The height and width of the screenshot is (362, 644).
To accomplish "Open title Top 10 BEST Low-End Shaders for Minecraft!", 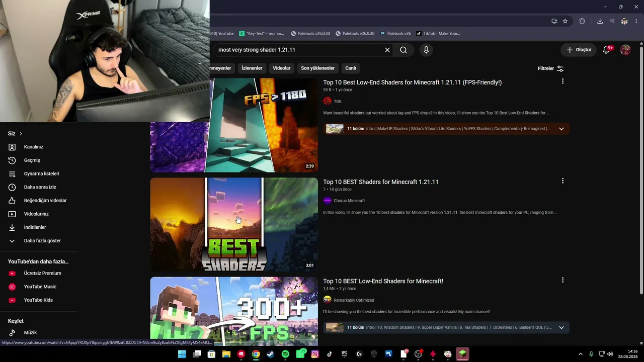I will click(383, 281).
